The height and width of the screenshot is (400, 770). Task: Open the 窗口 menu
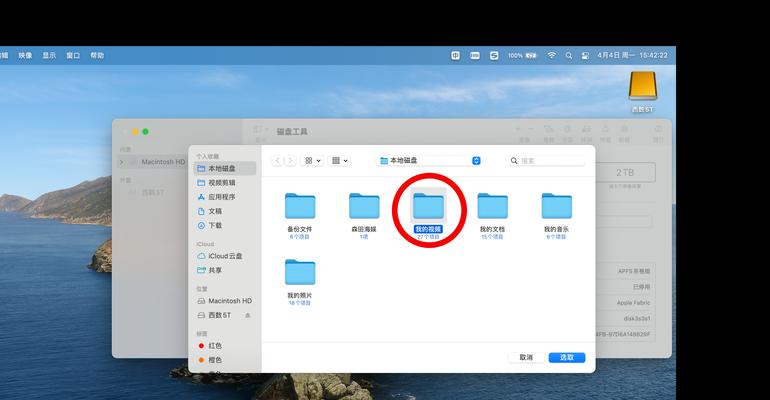tap(73, 55)
